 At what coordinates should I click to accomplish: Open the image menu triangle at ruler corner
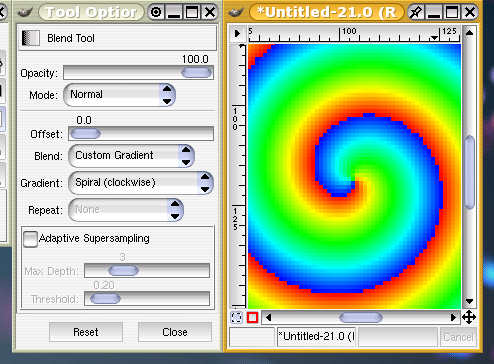pos(237,33)
